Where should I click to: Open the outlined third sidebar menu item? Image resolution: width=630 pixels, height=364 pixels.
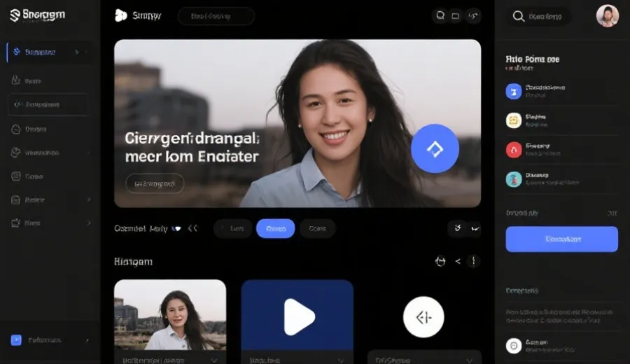pyautogui.click(x=48, y=104)
